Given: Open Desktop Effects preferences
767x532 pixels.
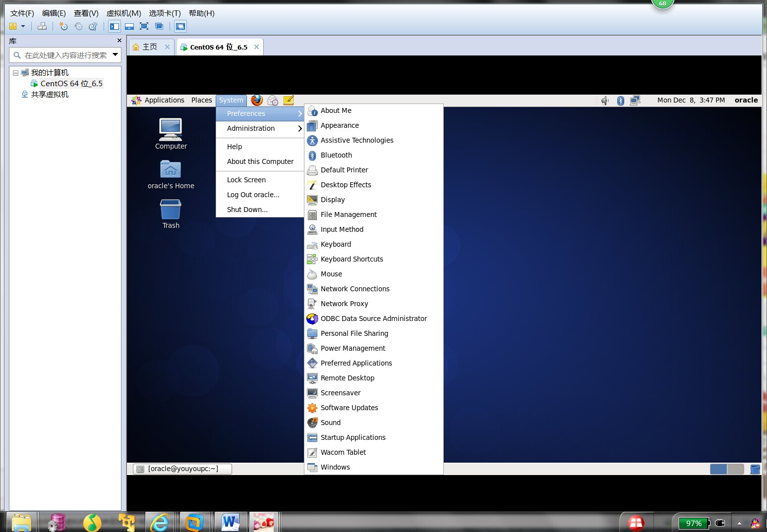Looking at the screenshot, I should (373, 185).
